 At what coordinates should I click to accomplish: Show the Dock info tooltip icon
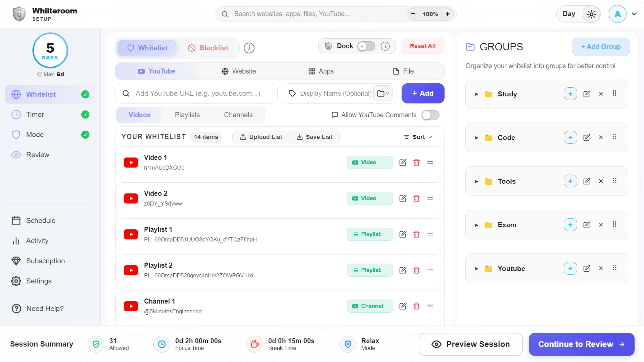[x=385, y=46]
